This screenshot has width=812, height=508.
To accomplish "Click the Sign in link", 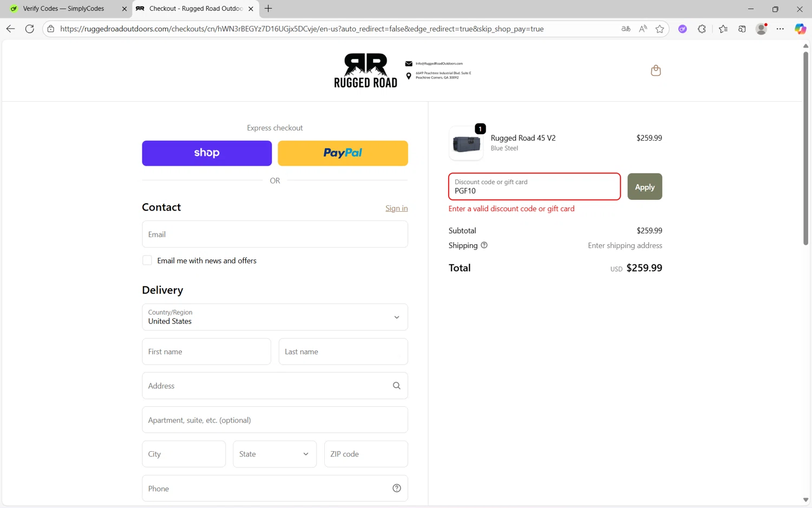I will pos(397,208).
